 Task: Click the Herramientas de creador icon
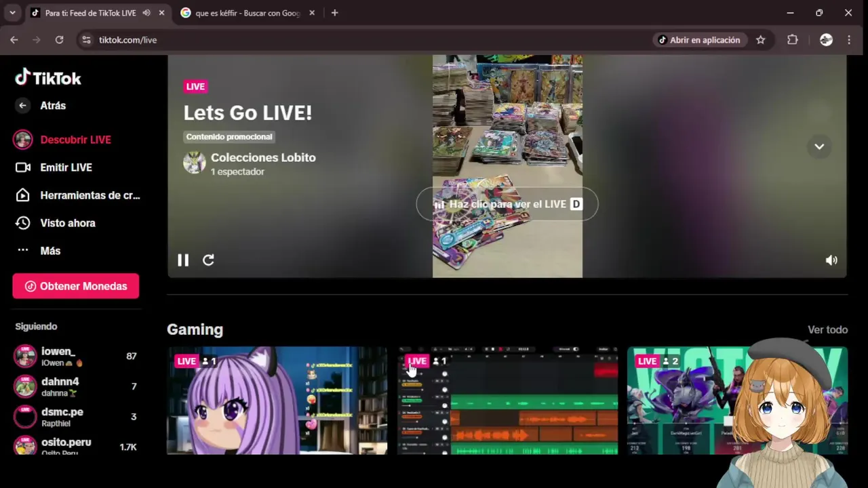coord(23,195)
